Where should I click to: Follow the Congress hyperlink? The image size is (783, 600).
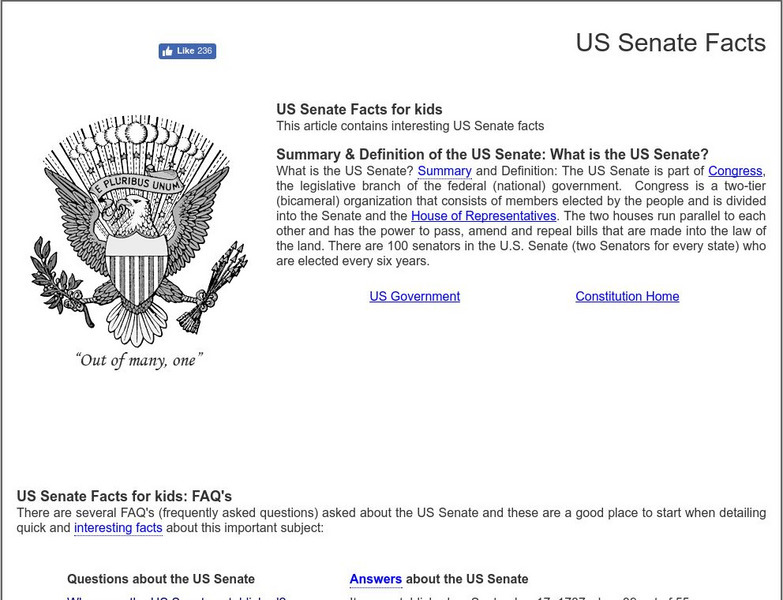click(x=735, y=171)
